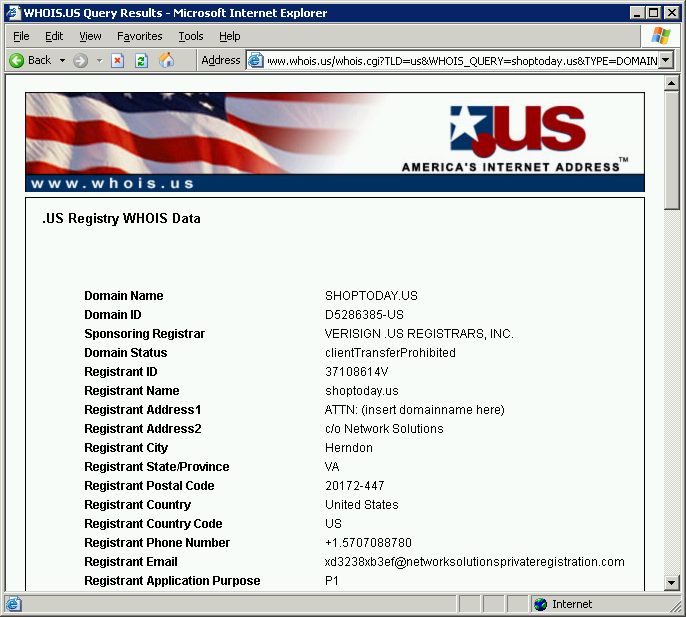686x617 pixels.
Task: Open the Edit menu
Action: pyautogui.click(x=54, y=36)
